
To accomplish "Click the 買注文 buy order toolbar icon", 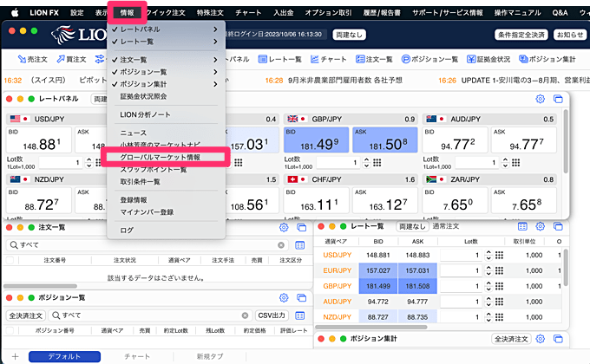I will 71,59.
